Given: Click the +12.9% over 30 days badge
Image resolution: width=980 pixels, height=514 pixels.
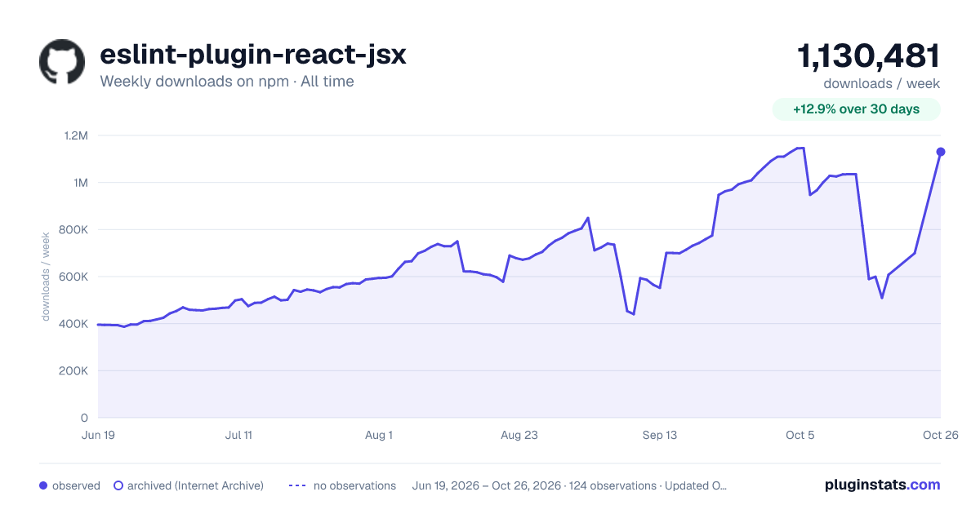Looking at the screenshot, I should click(x=857, y=109).
